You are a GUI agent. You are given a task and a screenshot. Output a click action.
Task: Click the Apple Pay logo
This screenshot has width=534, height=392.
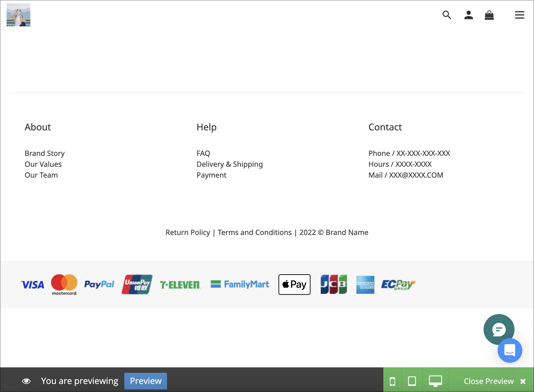294,285
